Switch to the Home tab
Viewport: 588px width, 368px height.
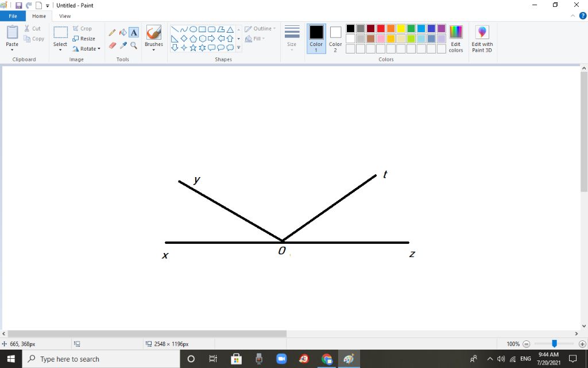39,16
